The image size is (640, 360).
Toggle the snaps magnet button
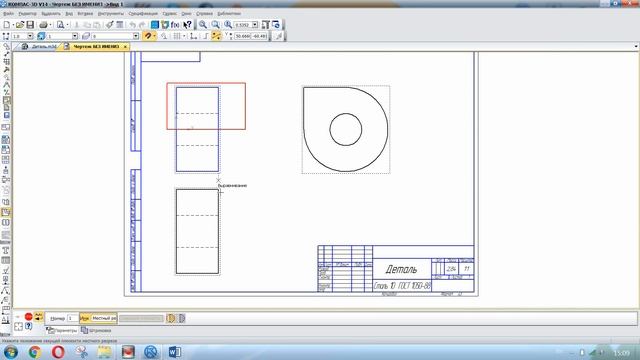coord(147,36)
